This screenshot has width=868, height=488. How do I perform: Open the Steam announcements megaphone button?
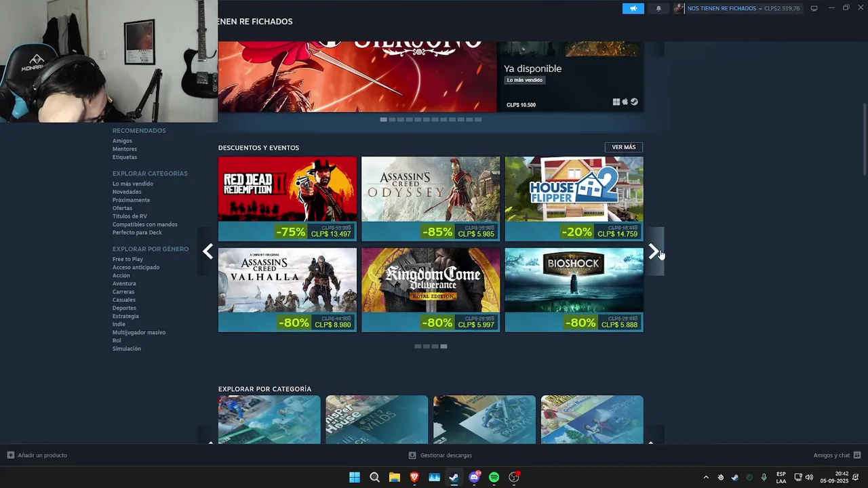[x=633, y=8]
